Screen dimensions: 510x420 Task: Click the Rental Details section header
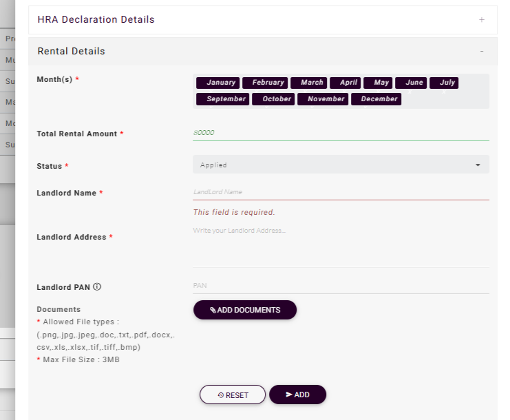72,52
